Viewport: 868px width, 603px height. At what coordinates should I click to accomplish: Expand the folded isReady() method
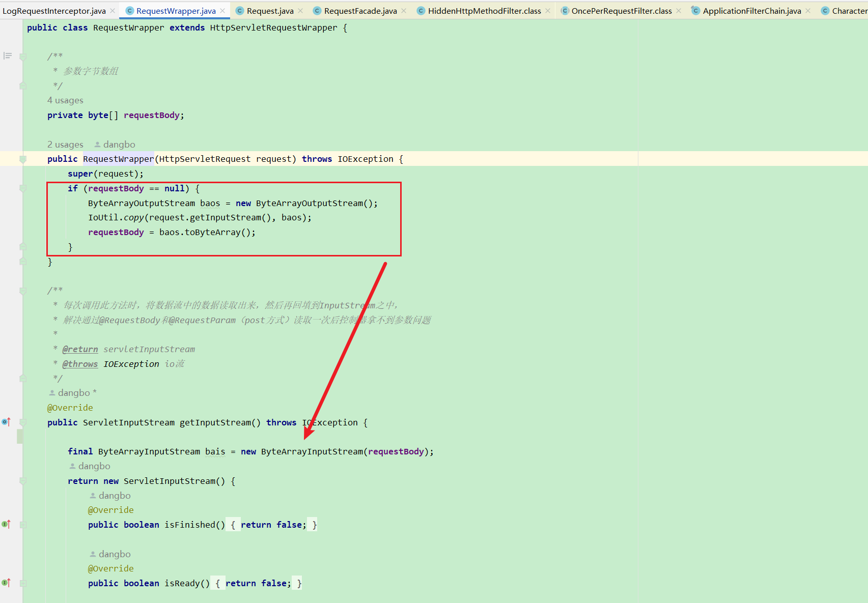coord(23,583)
